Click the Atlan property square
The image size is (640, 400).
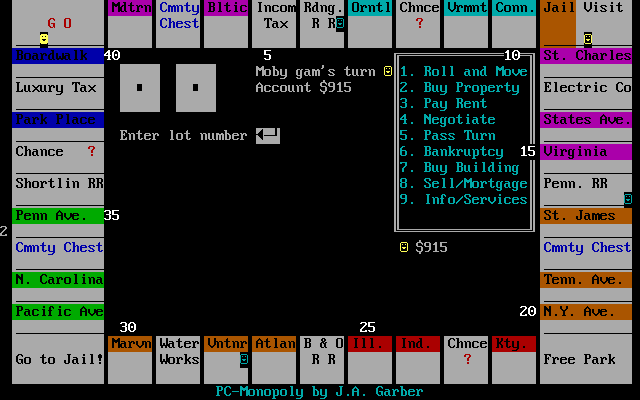[274, 360]
